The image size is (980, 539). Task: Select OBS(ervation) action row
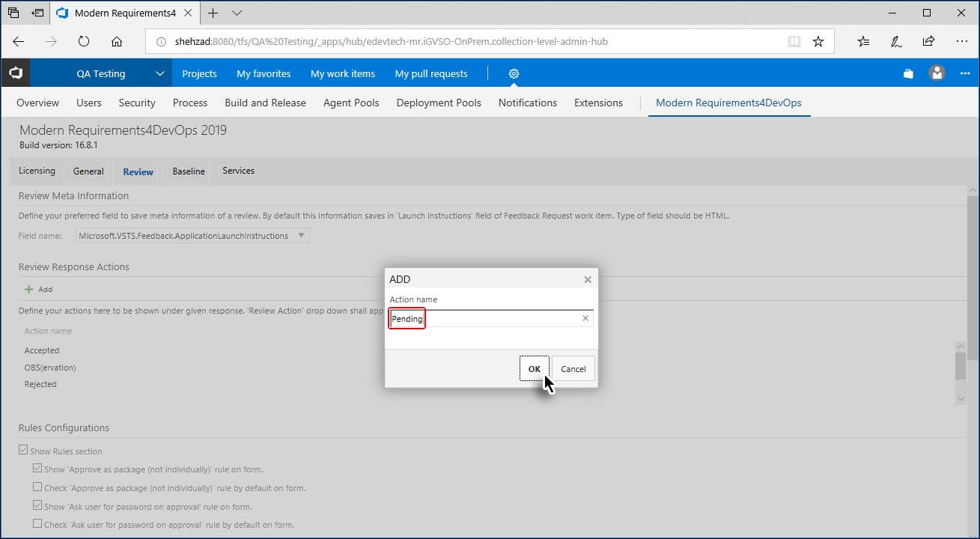click(50, 368)
